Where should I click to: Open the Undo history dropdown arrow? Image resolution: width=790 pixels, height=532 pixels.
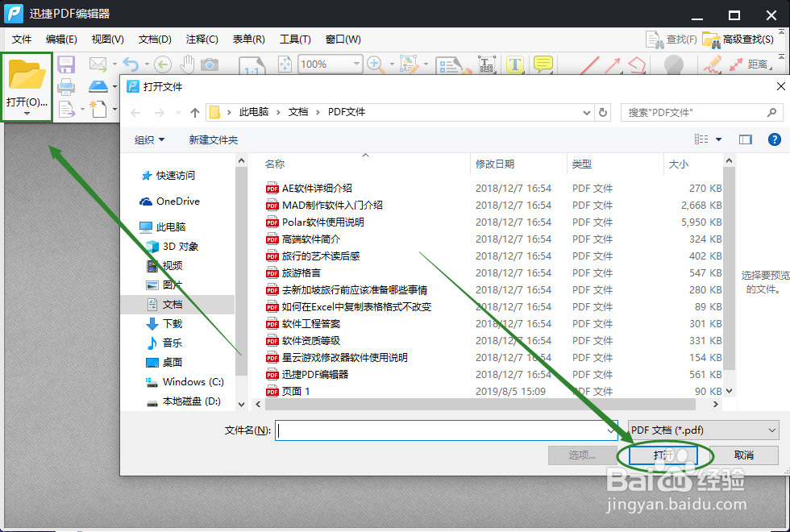click(147, 64)
